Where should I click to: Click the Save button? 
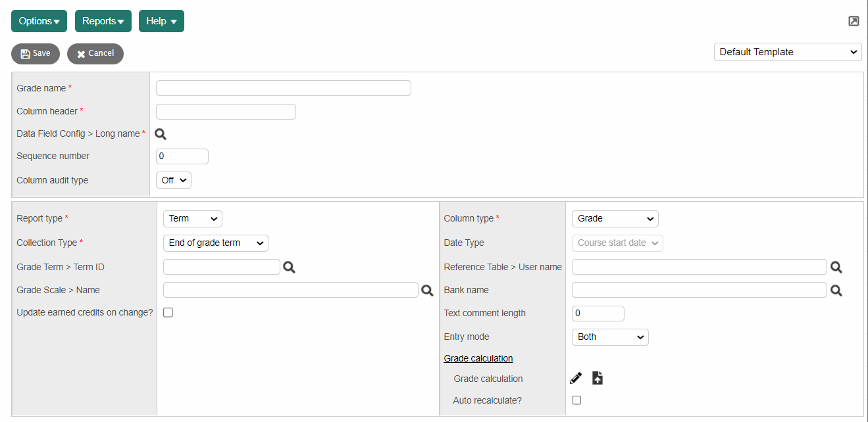(x=36, y=54)
